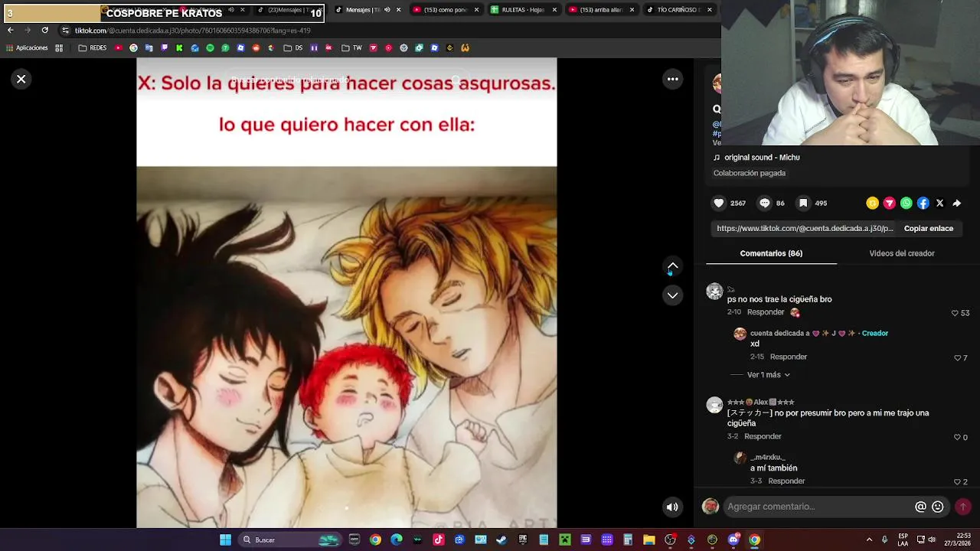Reply to Alex's cigüeña comment

[x=763, y=436]
